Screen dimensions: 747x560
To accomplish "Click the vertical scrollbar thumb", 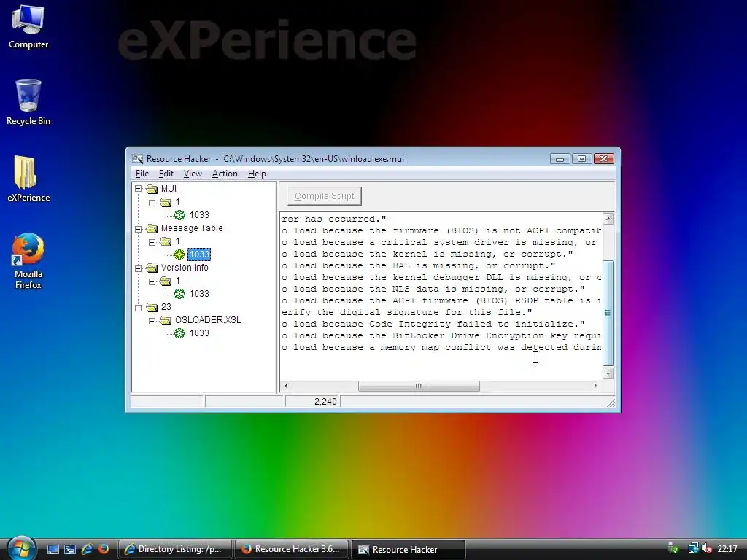I will click(608, 313).
